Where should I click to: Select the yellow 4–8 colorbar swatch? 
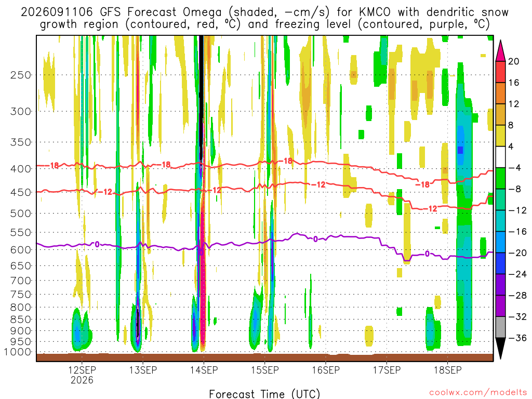click(500, 136)
